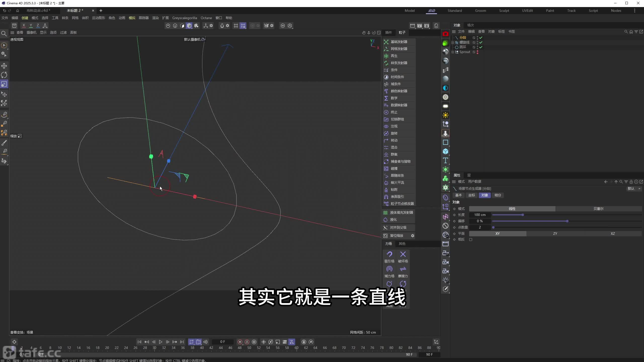Choose the ZY plane option

pos(555,234)
